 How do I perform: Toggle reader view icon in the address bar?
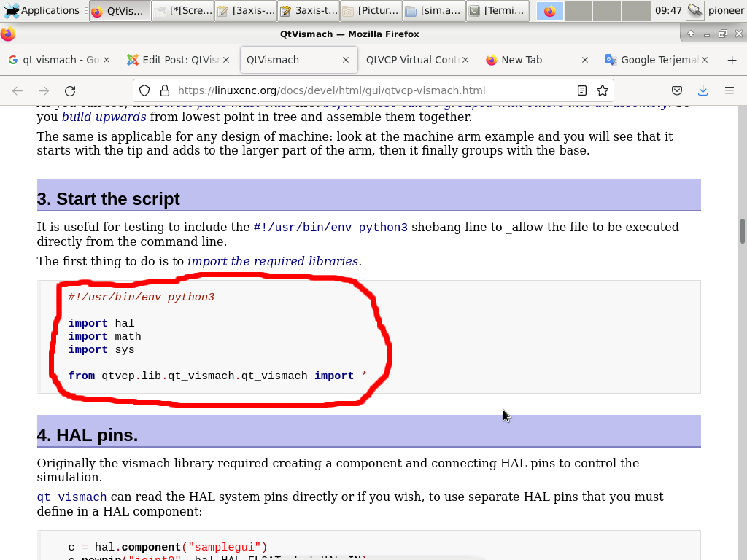pos(582,90)
